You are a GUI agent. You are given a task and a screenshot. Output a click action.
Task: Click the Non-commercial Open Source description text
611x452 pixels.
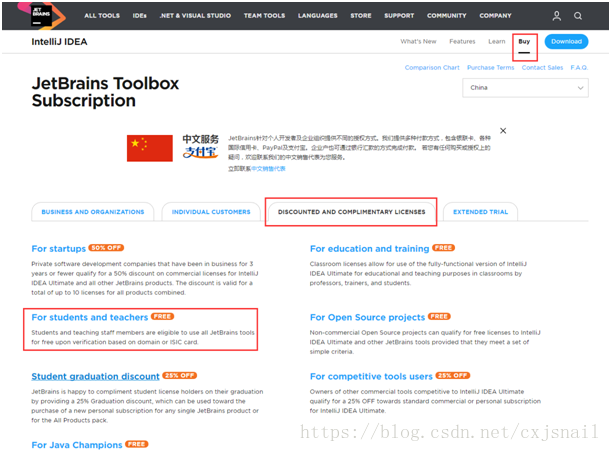point(425,342)
